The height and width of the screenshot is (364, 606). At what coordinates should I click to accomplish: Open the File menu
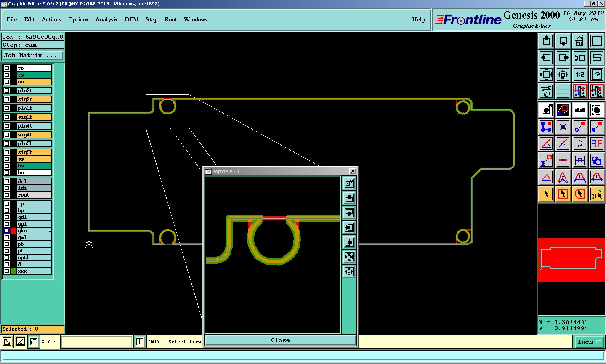[12, 20]
